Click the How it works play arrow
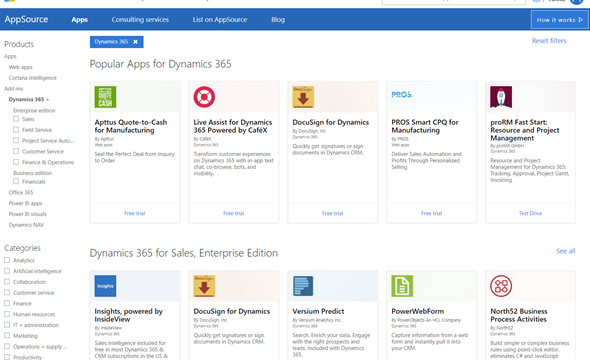The image size is (590, 360). [x=581, y=20]
